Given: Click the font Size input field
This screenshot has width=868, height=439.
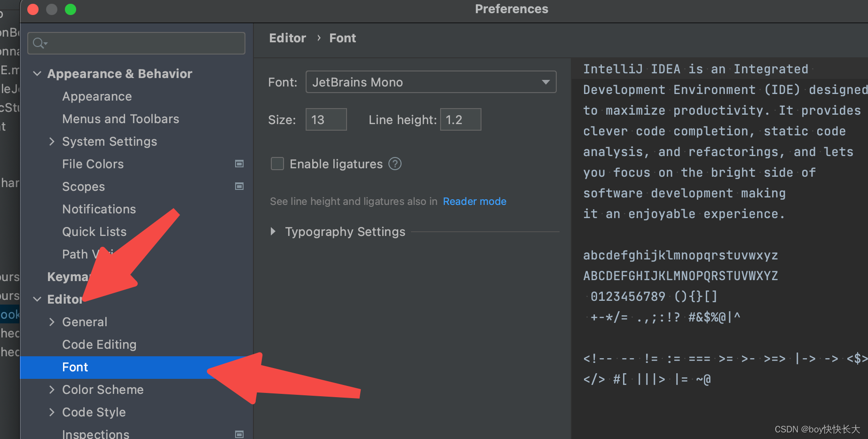Looking at the screenshot, I should click(x=326, y=120).
